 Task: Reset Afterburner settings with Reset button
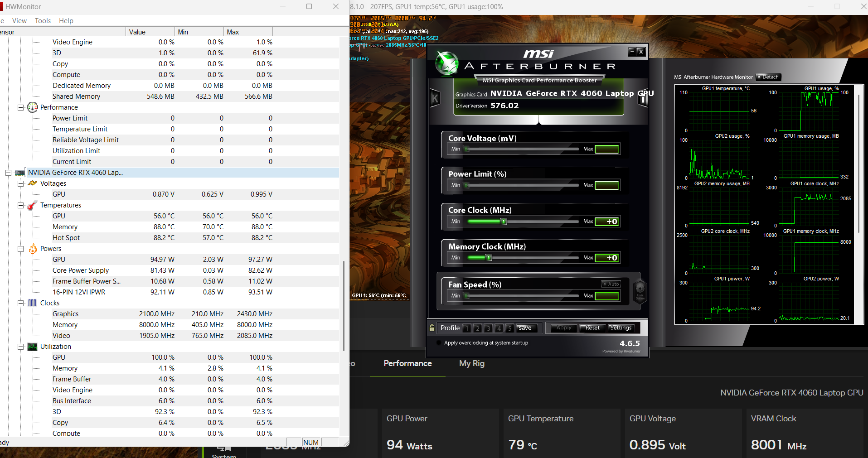pyautogui.click(x=592, y=328)
